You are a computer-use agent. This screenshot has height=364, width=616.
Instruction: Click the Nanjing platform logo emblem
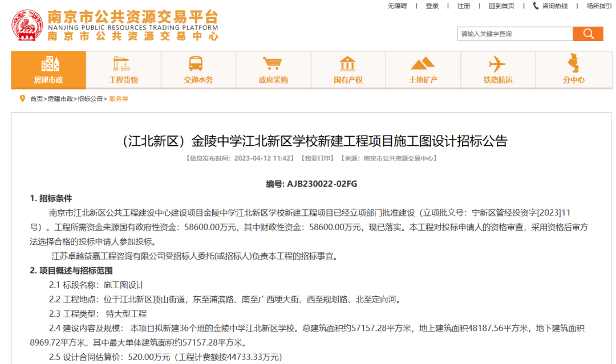coord(27,26)
